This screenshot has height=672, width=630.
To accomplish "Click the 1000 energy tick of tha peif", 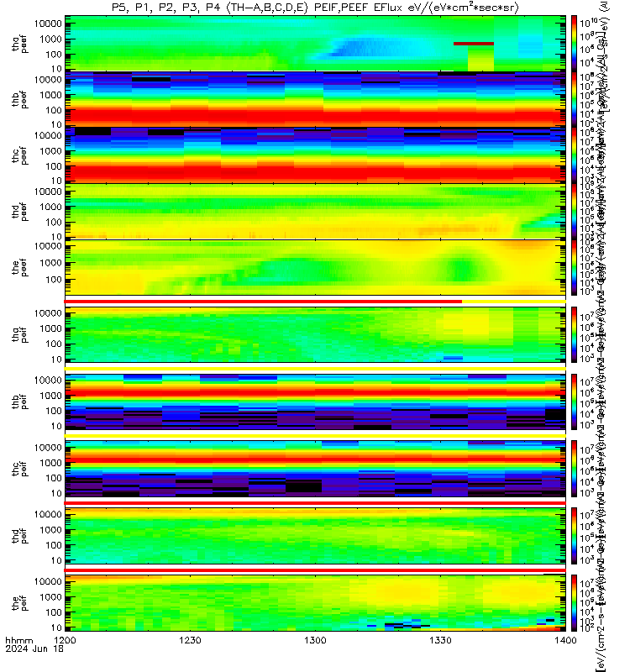I will point(50,328).
